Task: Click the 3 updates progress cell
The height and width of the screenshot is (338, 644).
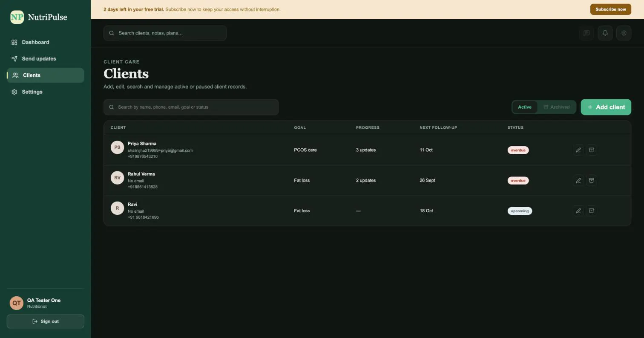Action: [x=366, y=150]
